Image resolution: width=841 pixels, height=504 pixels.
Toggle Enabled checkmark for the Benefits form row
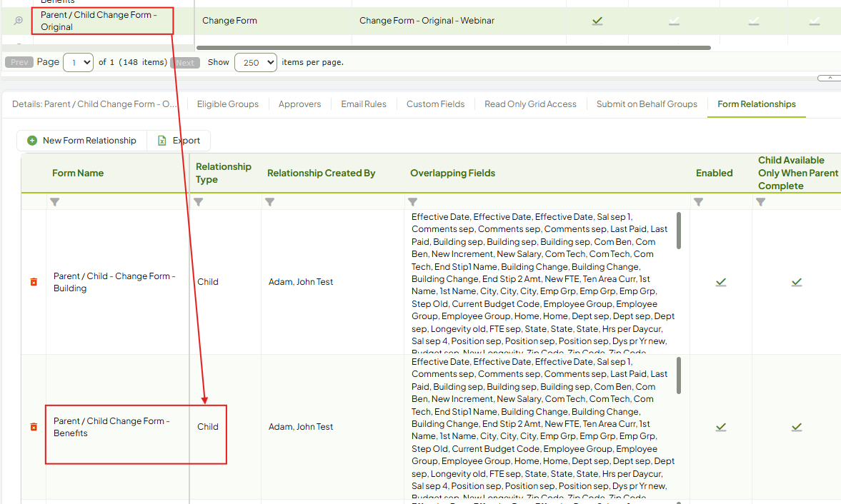point(721,427)
